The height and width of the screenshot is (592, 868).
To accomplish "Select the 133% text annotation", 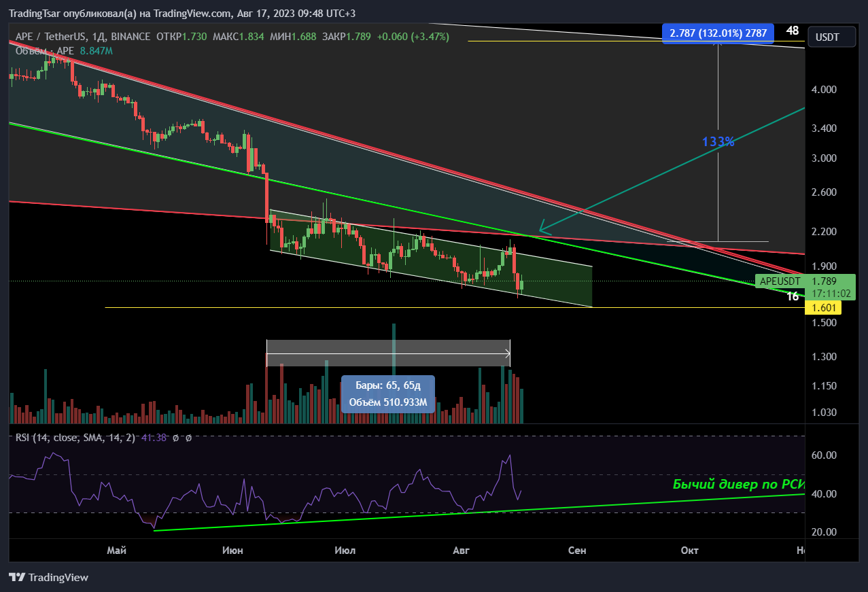I will 718,142.
